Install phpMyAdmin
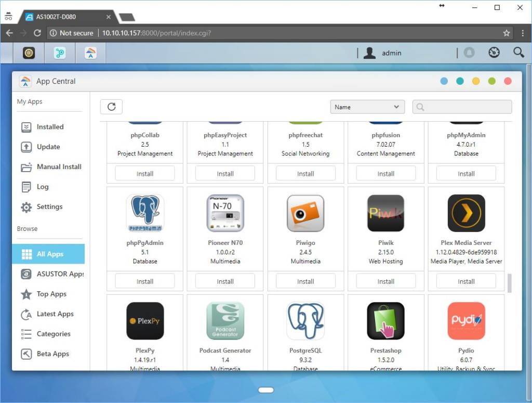 [466, 174]
